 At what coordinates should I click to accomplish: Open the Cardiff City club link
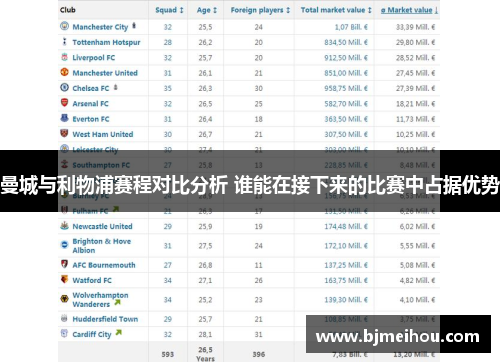(92, 334)
